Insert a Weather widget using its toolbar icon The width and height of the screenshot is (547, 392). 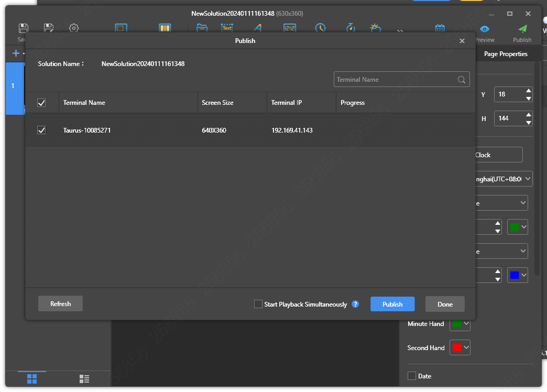tap(375, 27)
